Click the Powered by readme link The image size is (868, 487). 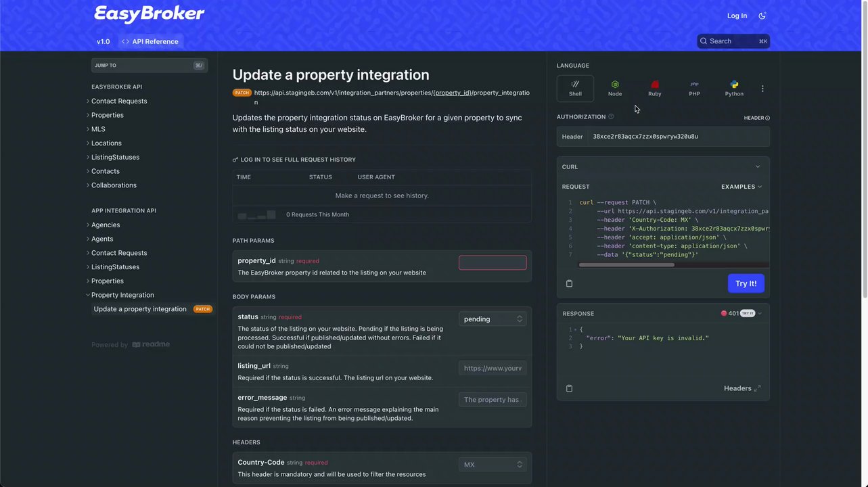coord(131,345)
